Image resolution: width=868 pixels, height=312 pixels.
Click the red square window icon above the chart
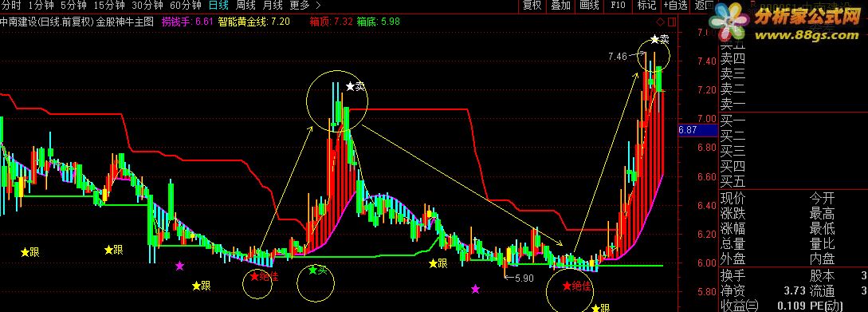[x=671, y=22]
